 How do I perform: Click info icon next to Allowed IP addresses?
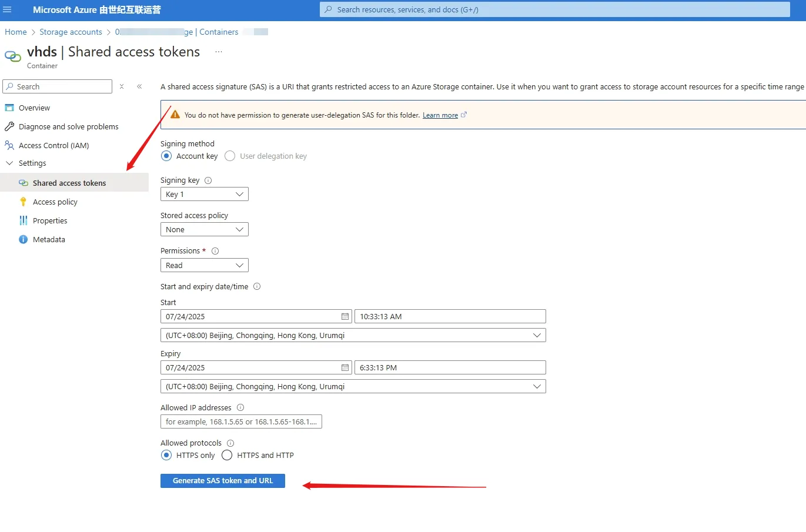(x=240, y=407)
